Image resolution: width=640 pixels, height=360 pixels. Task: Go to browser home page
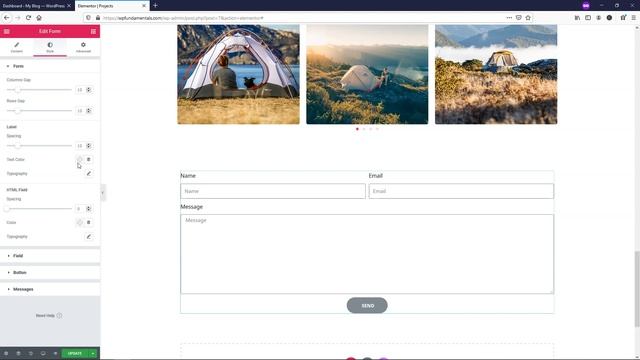click(39, 18)
